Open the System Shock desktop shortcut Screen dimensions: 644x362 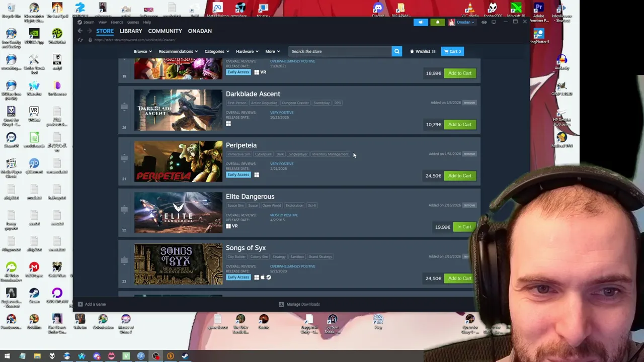[332, 324]
